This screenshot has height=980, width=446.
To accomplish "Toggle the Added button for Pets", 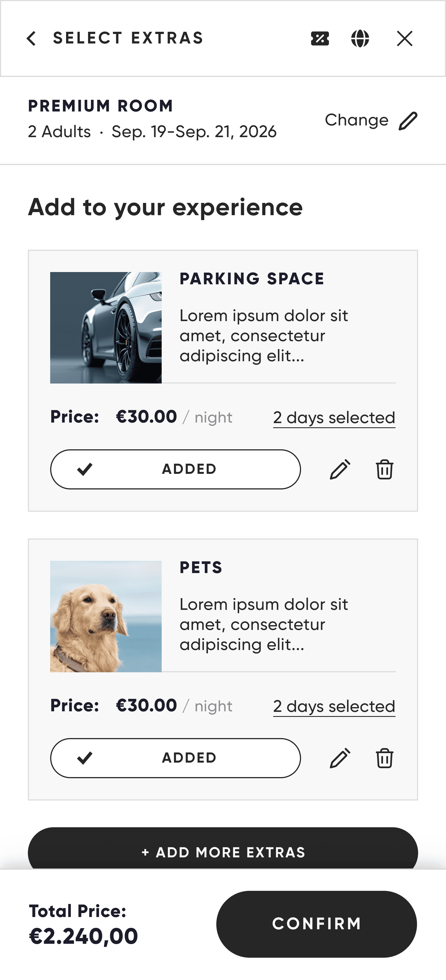I will tap(175, 758).
